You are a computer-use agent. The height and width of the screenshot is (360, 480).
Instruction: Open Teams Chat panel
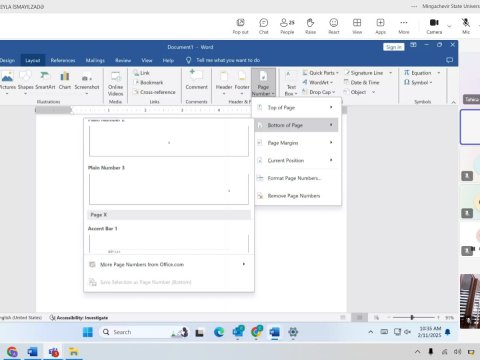(263, 26)
